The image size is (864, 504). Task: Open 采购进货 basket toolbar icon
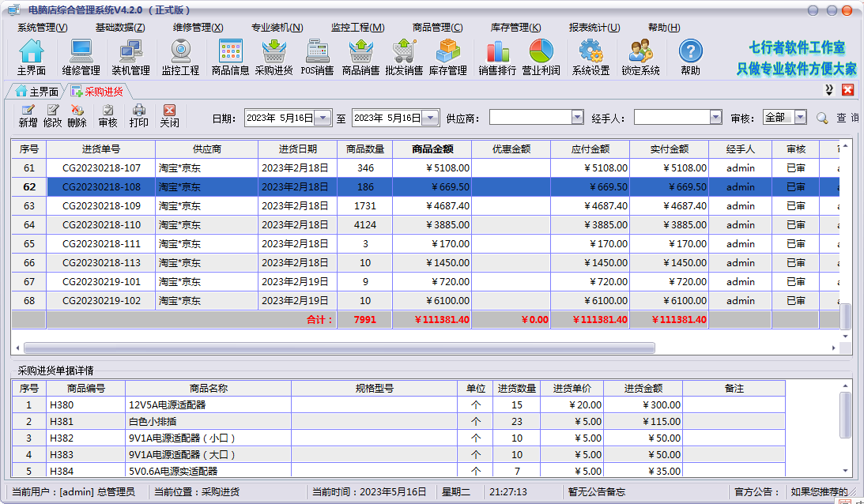point(274,58)
